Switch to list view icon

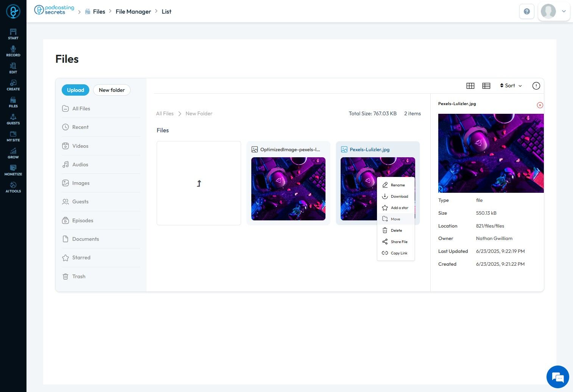486,86
